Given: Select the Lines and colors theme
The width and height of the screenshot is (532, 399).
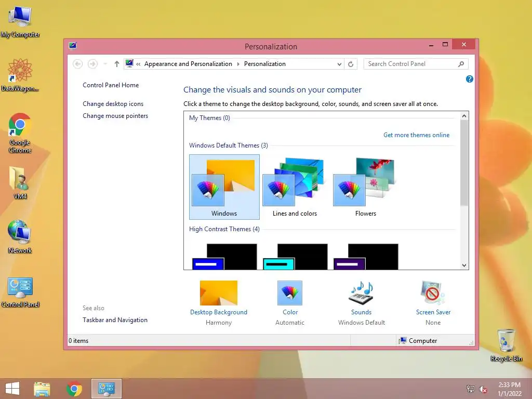Looking at the screenshot, I should [x=295, y=187].
